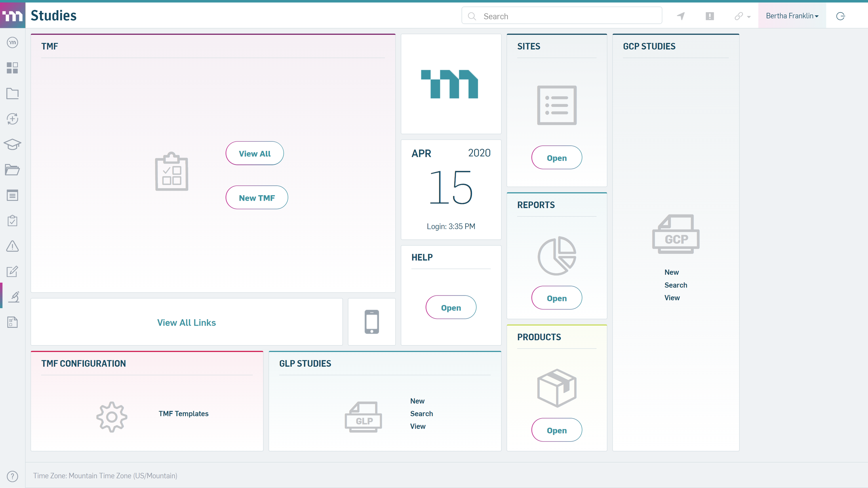Select the microscope studies sidebar icon
Viewport: 868px width, 488px height.
tap(14, 297)
